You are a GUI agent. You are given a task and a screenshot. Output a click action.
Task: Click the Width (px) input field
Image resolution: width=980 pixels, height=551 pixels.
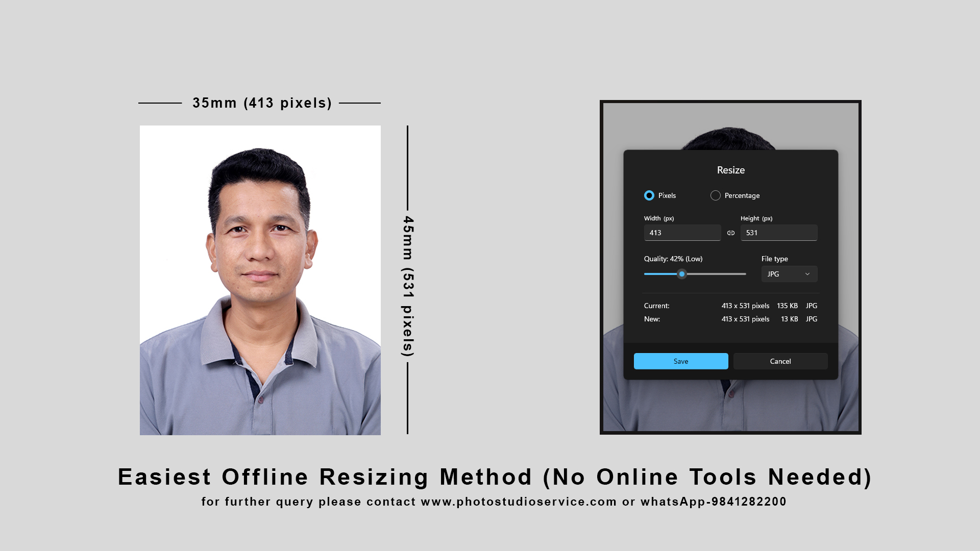pyautogui.click(x=682, y=233)
